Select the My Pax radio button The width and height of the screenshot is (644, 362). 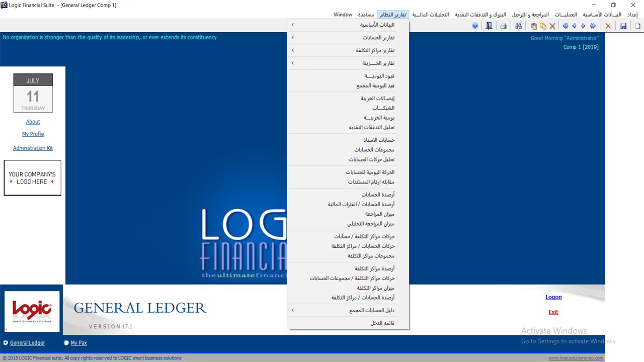pyautogui.click(x=66, y=343)
